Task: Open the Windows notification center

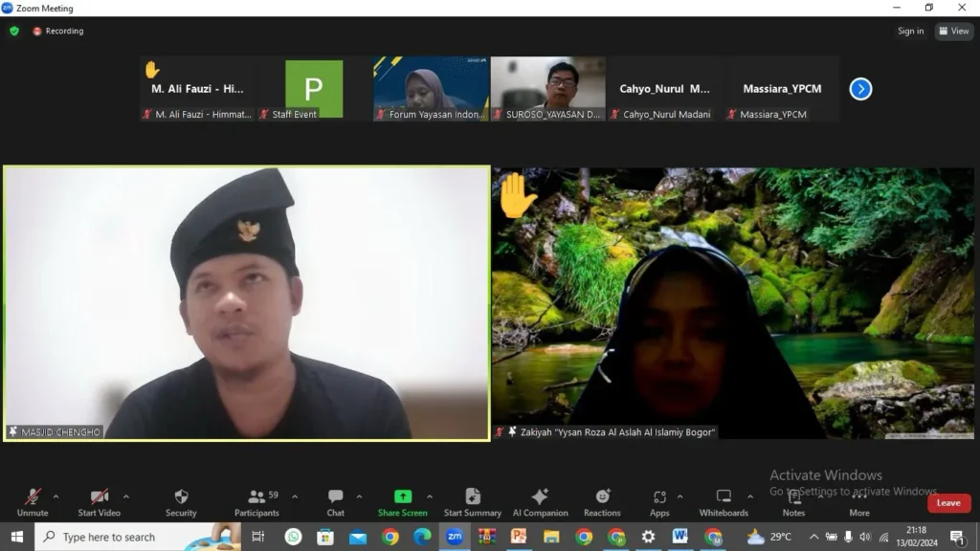Action: [x=957, y=537]
